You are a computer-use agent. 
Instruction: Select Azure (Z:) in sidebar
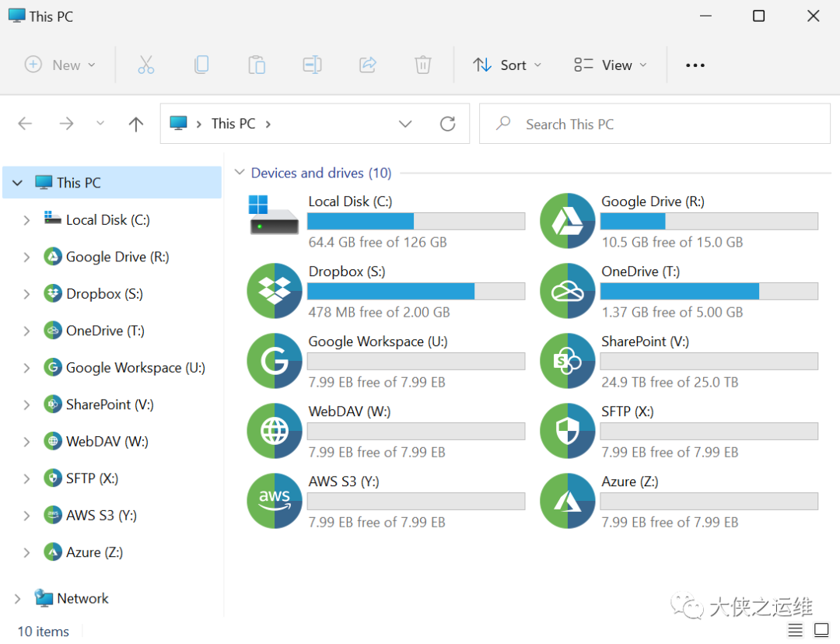coord(83,552)
